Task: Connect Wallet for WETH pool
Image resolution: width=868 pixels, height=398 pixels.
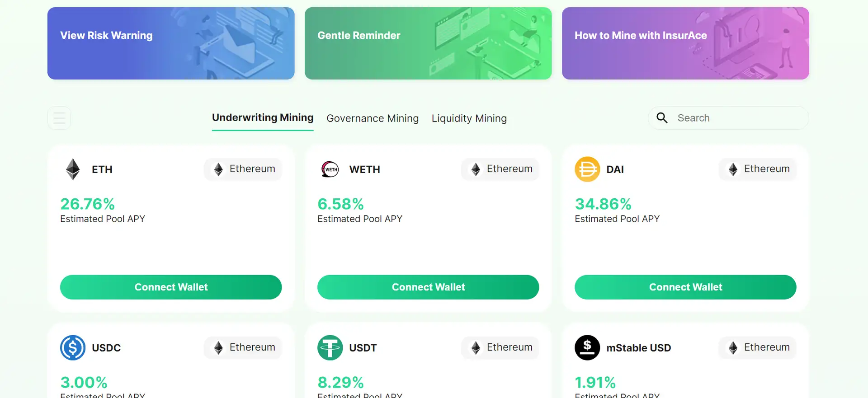Action: [x=428, y=287]
